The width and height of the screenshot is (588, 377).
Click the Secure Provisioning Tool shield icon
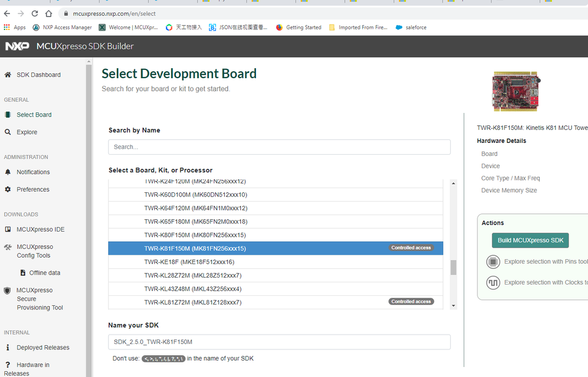click(8, 291)
